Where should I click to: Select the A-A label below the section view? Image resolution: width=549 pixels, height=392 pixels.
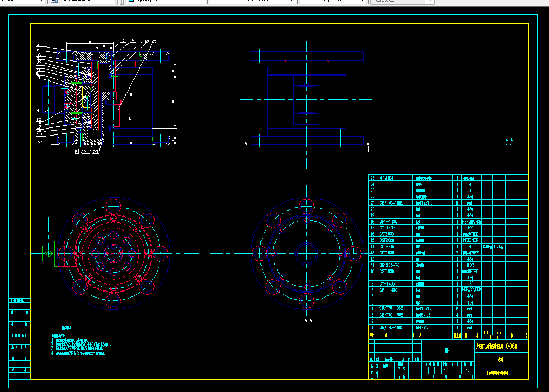pyautogui.click(x=308, y=320)
